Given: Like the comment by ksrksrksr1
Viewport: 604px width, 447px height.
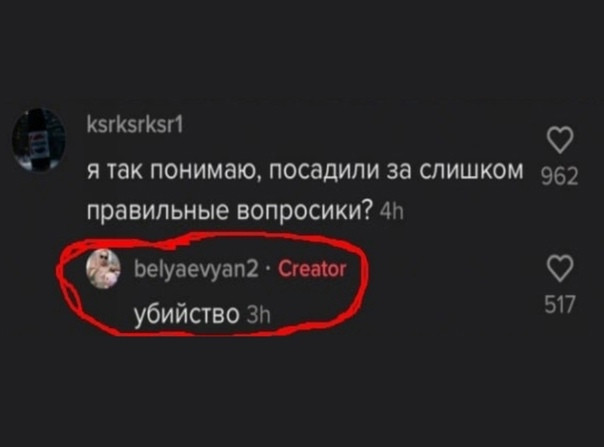Looking at the screenshot, I should coord(560,139).
